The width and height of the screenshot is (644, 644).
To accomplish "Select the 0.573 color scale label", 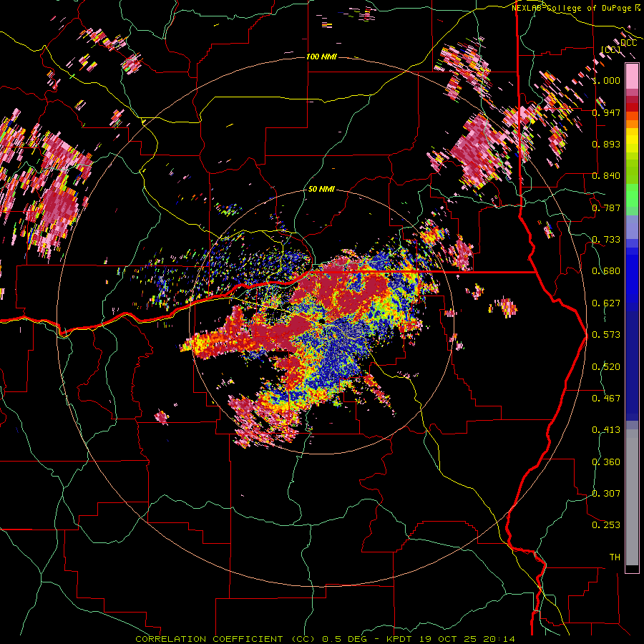I will coord(606,335).
